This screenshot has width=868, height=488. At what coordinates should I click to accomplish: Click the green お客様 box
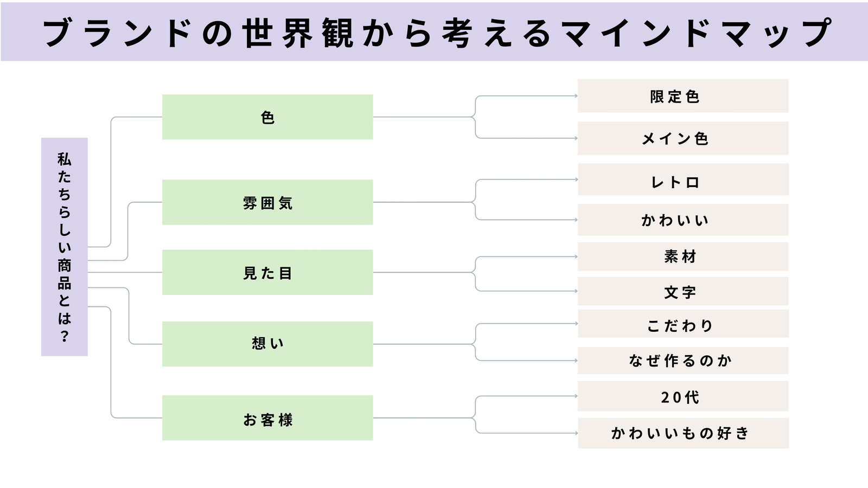(267, 418)
